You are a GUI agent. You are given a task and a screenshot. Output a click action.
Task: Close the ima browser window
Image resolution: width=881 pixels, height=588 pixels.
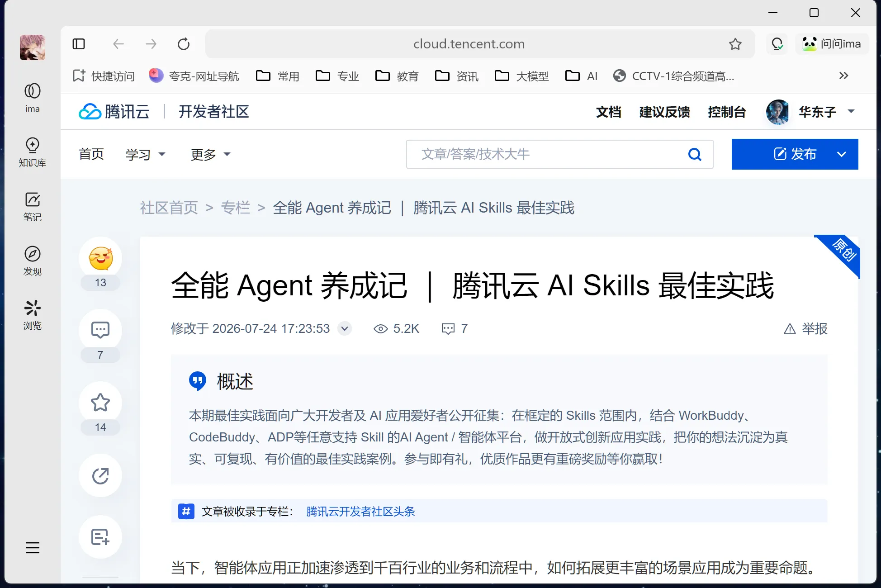coord(856,13)
